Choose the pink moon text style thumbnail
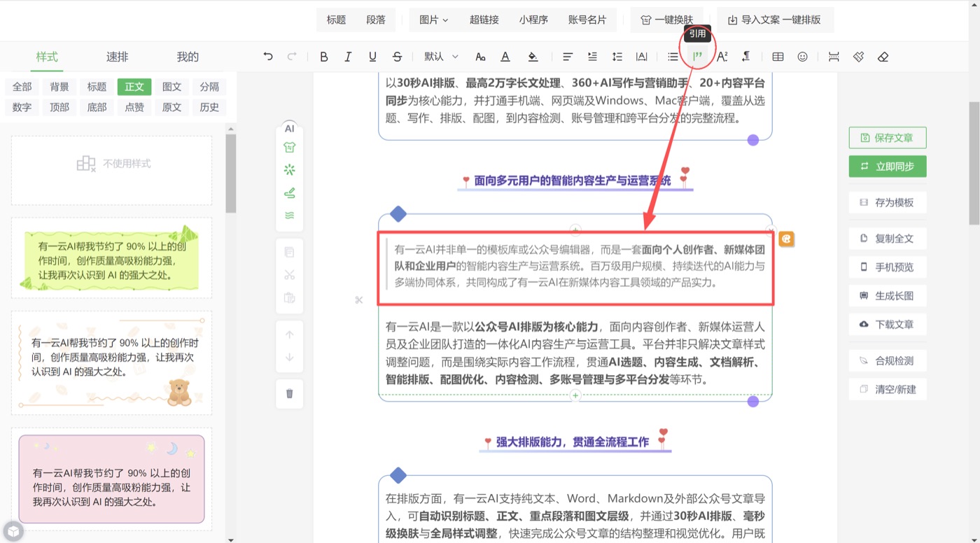 [x=112, y=479]
